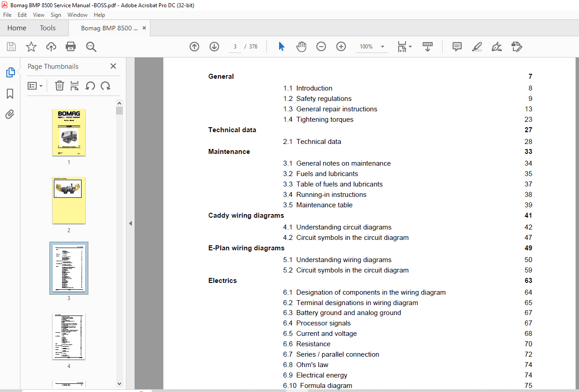Select page 1 thumbnail
Screen dimensions: 579x392
point(69,133)
